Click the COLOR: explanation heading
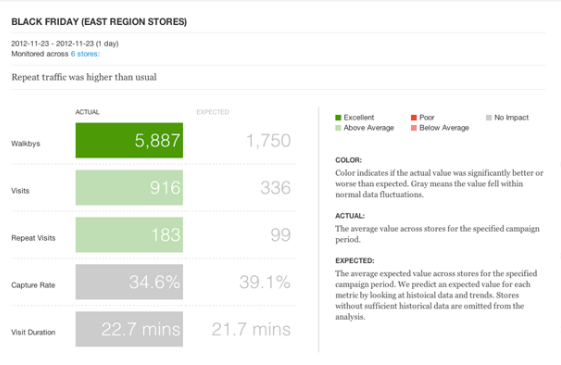 click(348, 160)
